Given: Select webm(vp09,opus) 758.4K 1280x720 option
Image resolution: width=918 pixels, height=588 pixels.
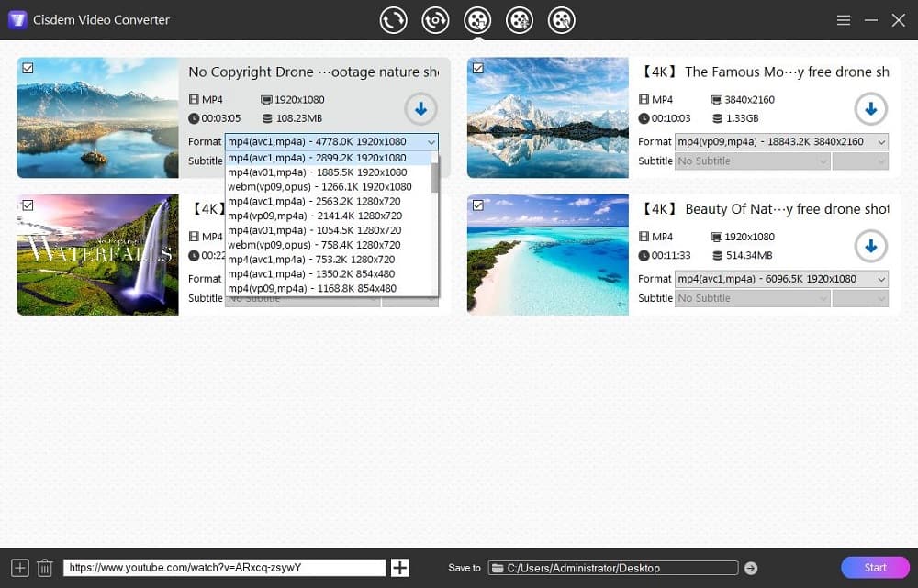Looking at the screenshot, I should click(329, 245).
